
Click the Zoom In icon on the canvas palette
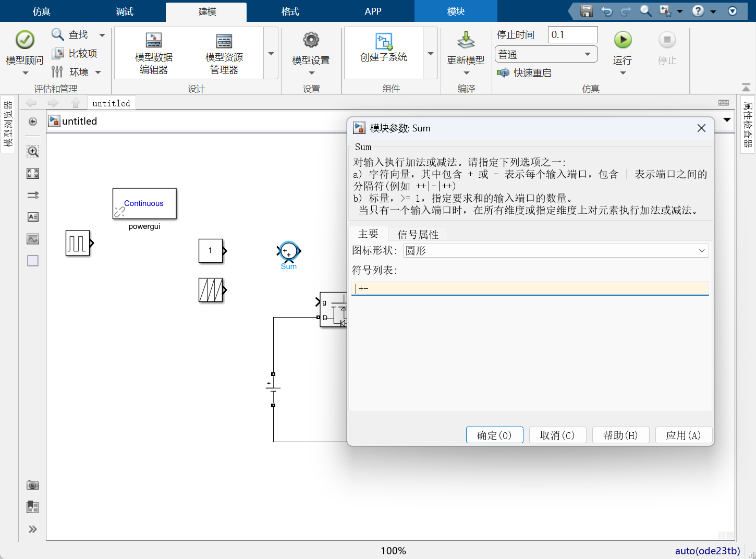[x=33, y=151]
